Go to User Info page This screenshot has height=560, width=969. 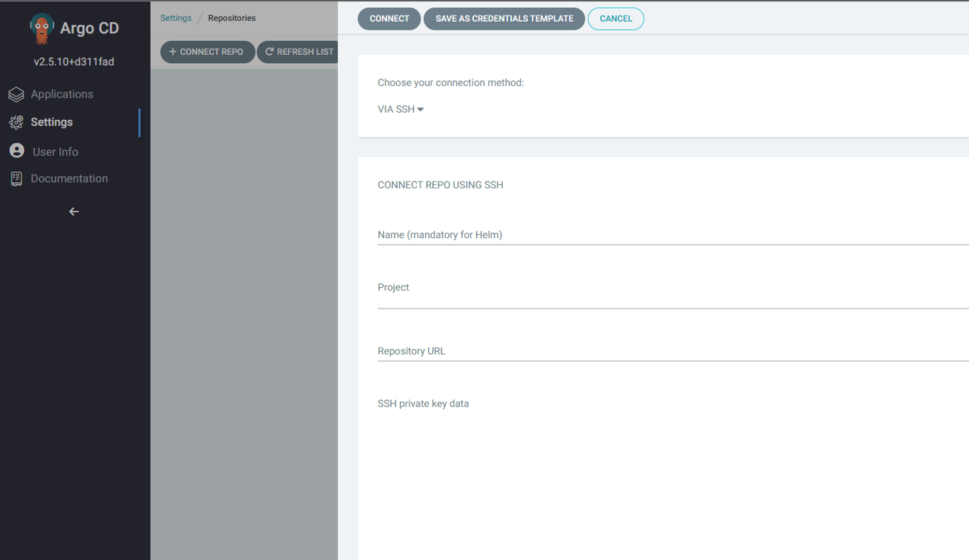pos(55,152)
